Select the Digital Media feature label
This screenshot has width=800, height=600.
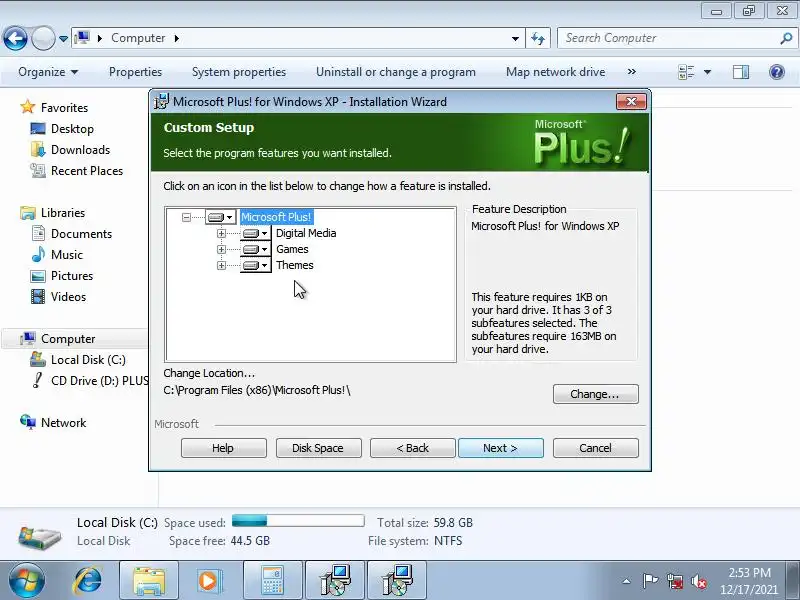coord(306,233)
